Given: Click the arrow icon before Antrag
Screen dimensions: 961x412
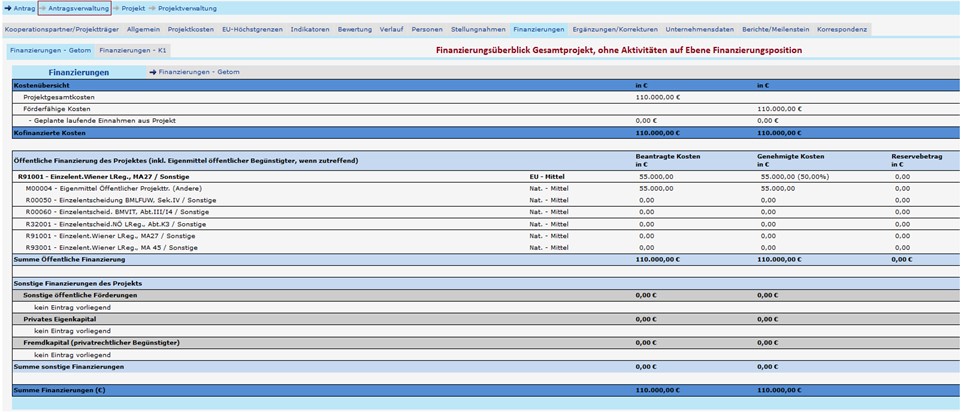Looking at the screenshot, I should [x=8, y=8].
